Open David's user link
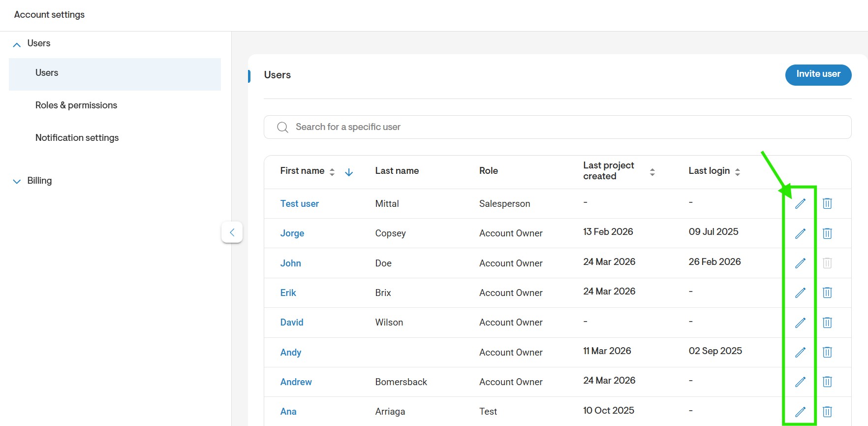Image resolution: width=868 pixels, height=426 pixels. (292, 323)
